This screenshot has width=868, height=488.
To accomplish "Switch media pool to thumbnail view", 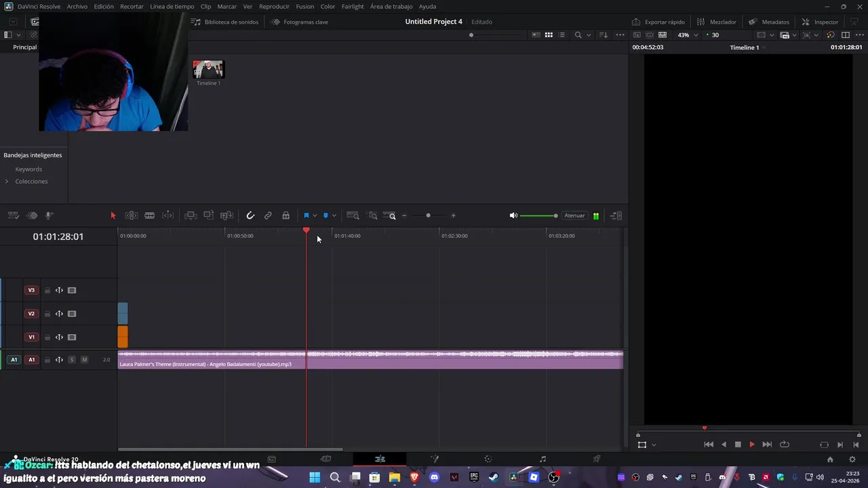I will click(549, 35).
